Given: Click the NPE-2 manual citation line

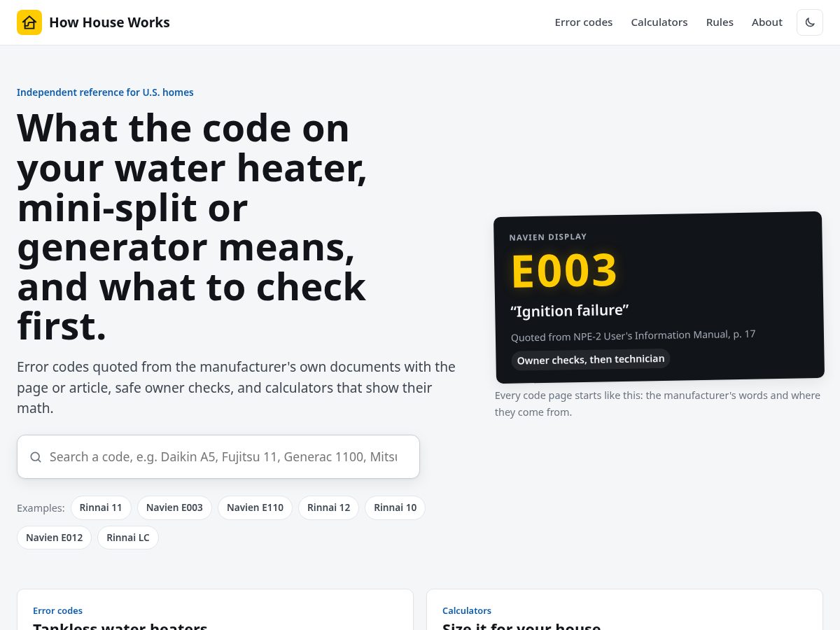Looking at the screenshot, I should pos(633,335).
